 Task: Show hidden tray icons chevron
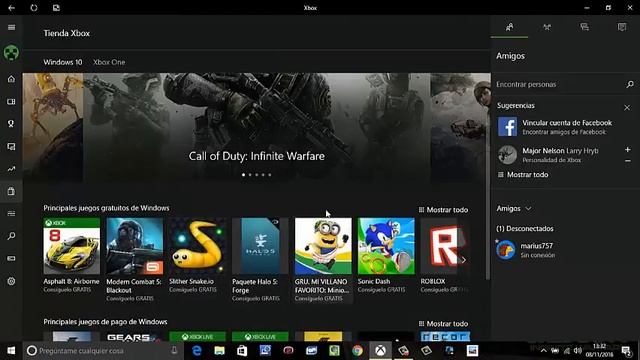click(544, 351)
